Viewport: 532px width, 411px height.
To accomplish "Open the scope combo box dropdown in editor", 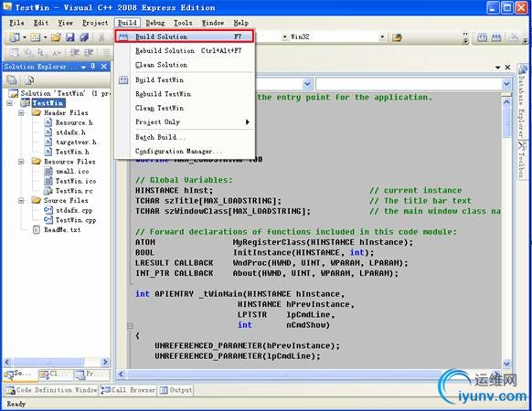I will pyautogui.click(x=307, y=83).
